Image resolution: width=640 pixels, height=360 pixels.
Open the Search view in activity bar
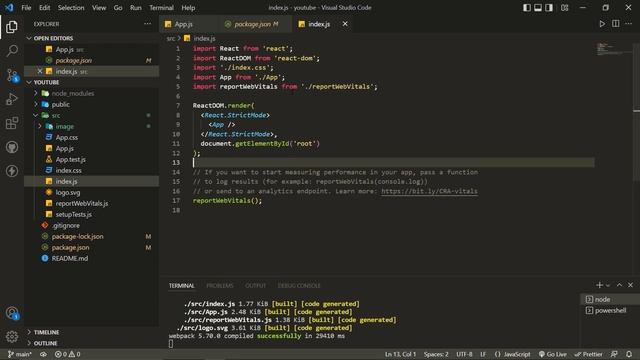(x=12, y=51)
